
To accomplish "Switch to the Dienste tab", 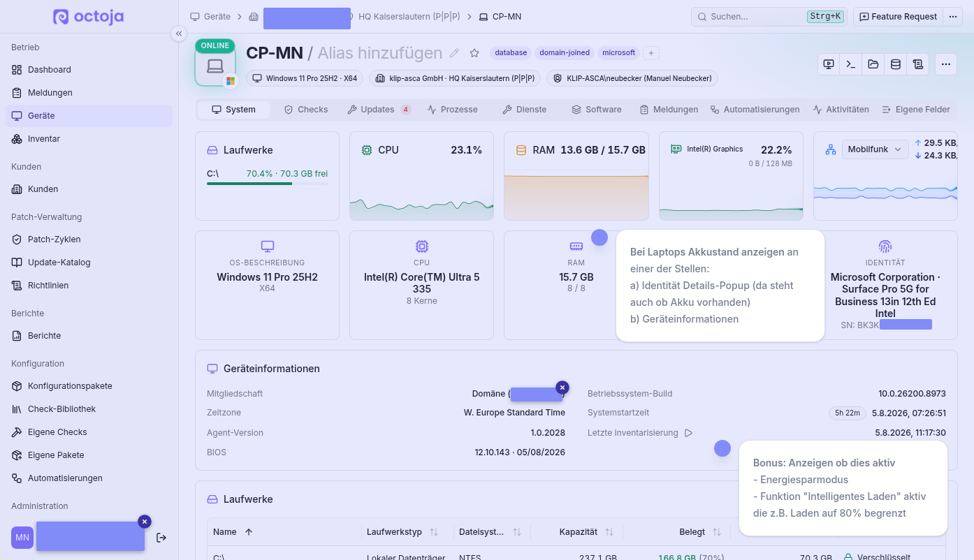I will tap(525, 110).
